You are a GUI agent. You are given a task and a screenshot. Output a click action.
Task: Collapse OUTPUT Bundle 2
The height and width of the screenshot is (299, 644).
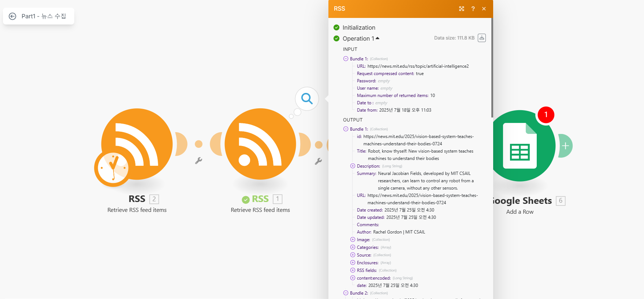(x=346, y=293)
